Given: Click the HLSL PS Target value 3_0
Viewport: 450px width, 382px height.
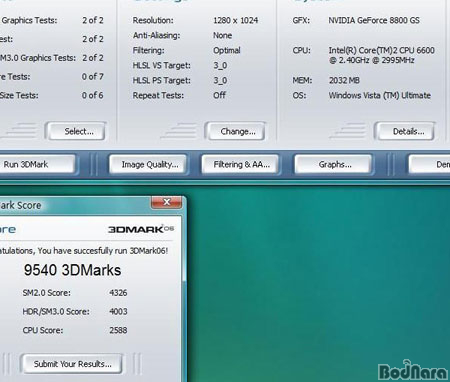Looking at the screenshot, I should click(220, 80).
